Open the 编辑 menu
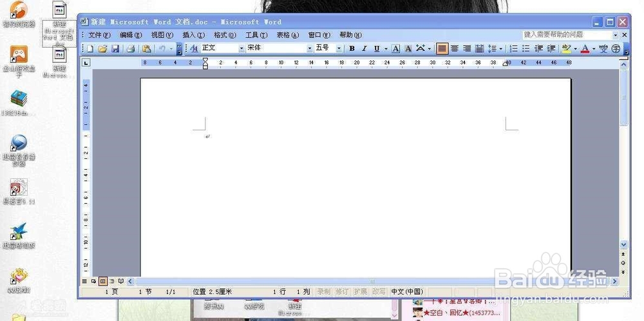 (131, 35)
